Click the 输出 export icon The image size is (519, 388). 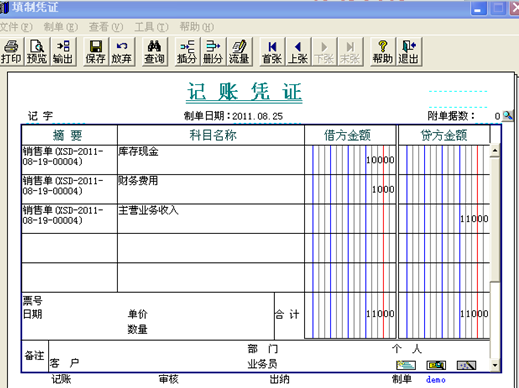pyautogui.click(x=63, y=52)
